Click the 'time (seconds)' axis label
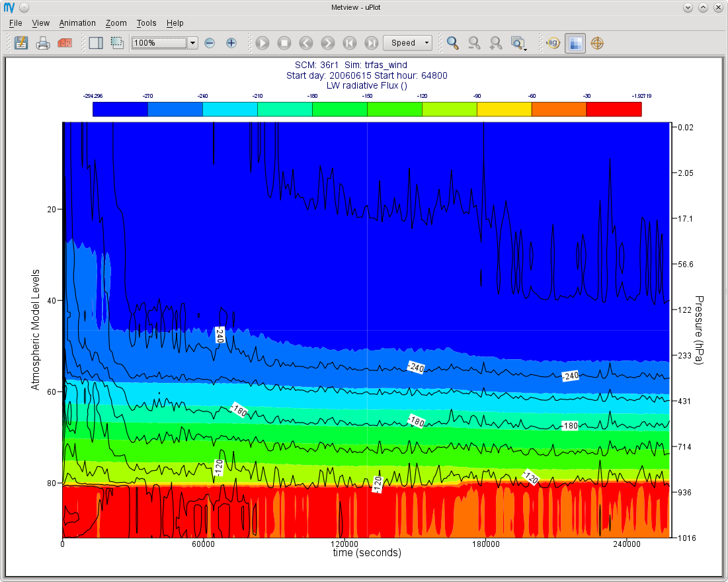The width and height of the screenshot is (728, 582). click(x=367, y=553)
